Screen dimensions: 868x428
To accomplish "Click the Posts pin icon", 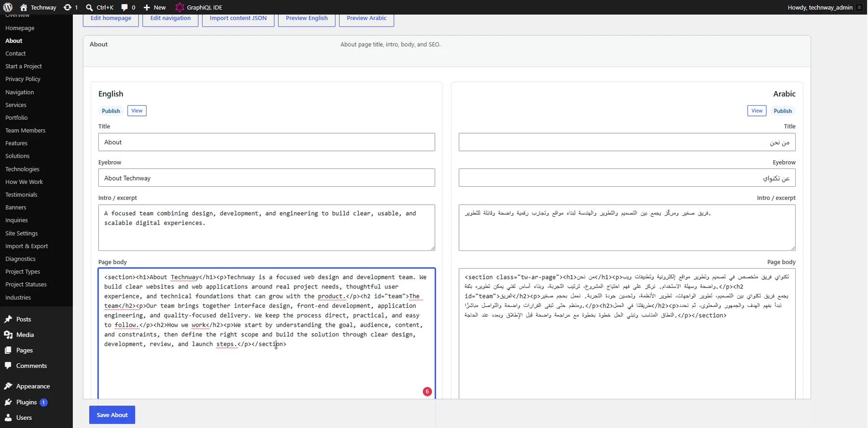I will click(8, 319).
